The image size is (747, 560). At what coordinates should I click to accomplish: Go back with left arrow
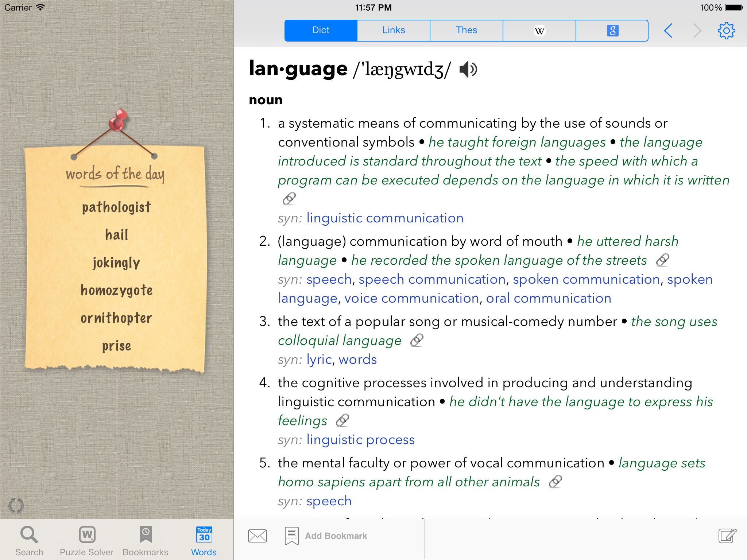pos(668,31)
